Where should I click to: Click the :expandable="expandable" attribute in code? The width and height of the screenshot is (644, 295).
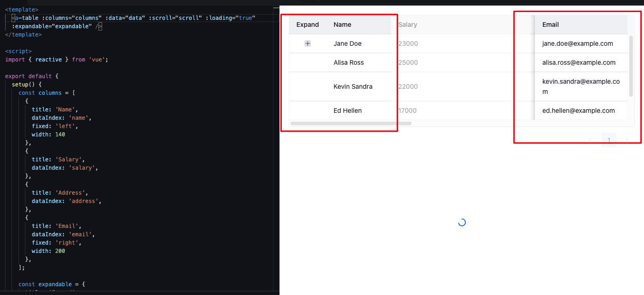click(52, 26)
